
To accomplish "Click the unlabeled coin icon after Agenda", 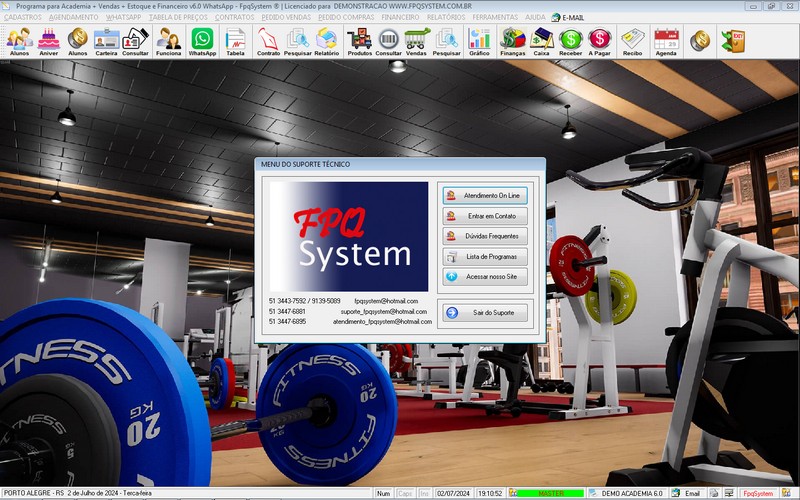I will 700,41.
